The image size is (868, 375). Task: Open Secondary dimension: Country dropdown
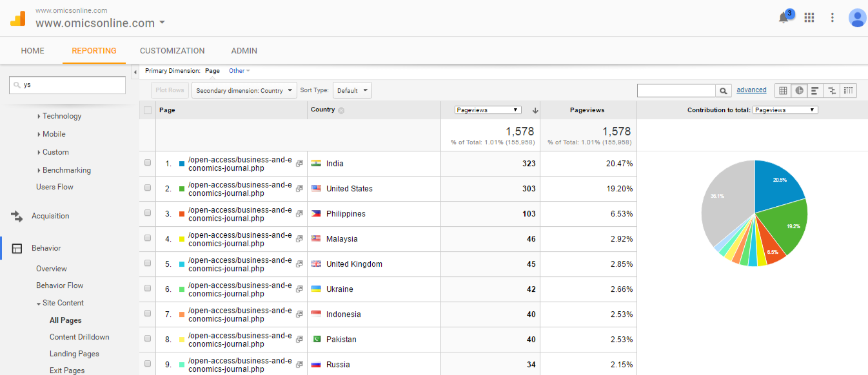coord(244,91)
